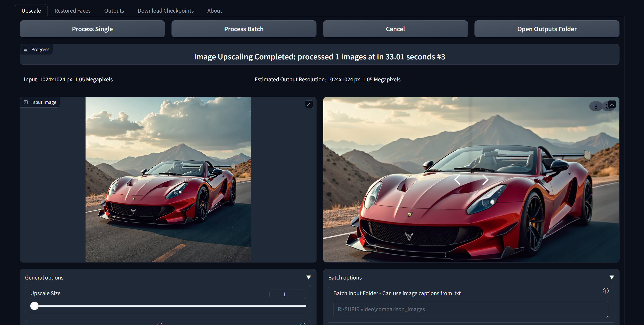Screen dimensions: 644x325
Task: Click left arrow on comparison slider
Action: (457, 179)
